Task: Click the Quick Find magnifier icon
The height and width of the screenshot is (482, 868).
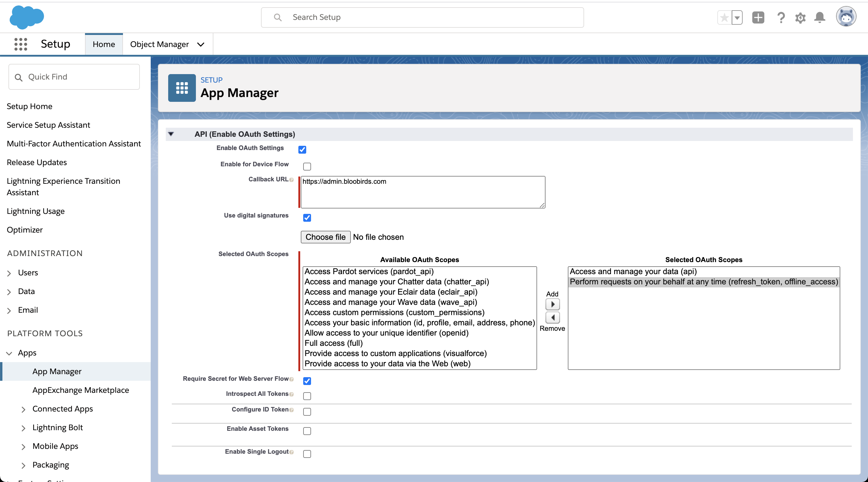Action: [x=18, y=77]
